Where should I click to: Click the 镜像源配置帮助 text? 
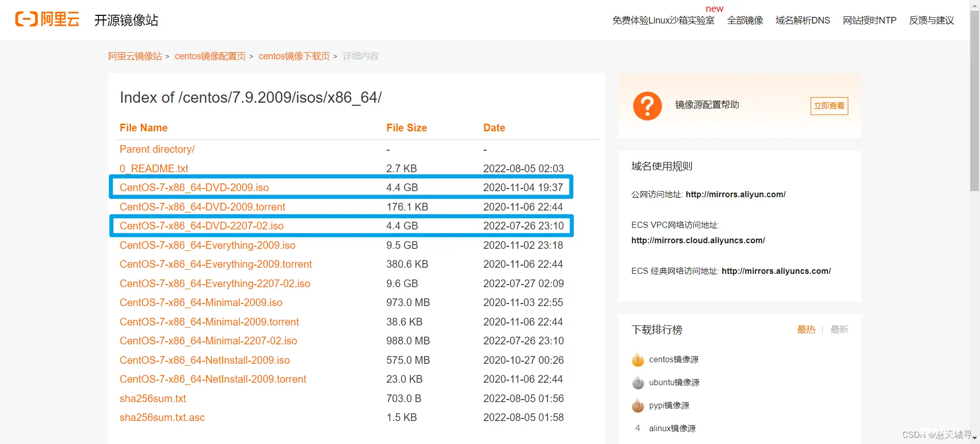point(707,105)
